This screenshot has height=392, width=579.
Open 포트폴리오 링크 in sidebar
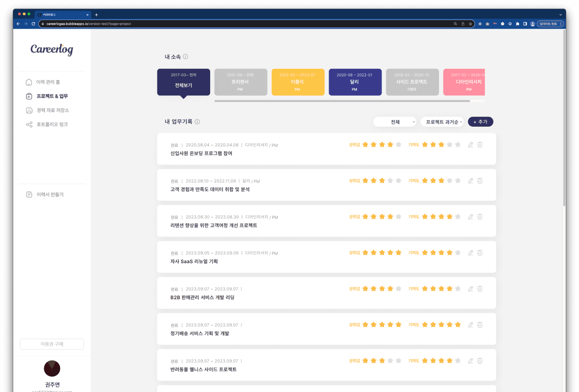[x=47, y=124]
